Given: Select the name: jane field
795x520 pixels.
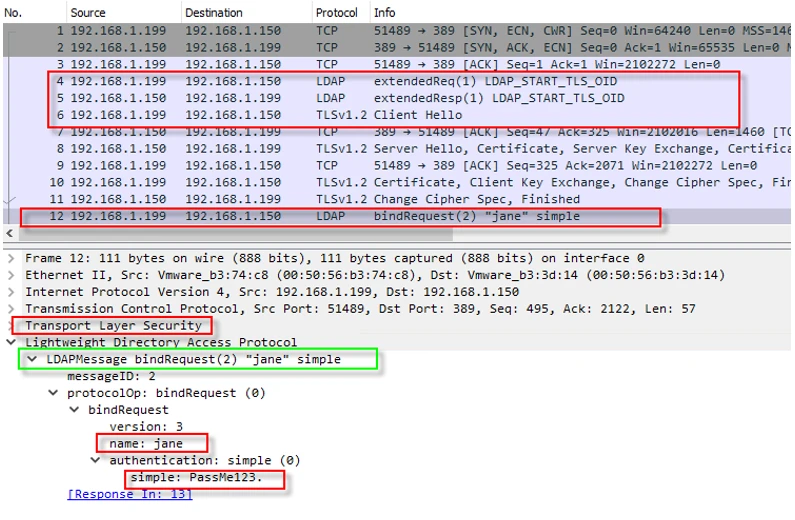Looking at the screenshot, I should tap(151, 443).
